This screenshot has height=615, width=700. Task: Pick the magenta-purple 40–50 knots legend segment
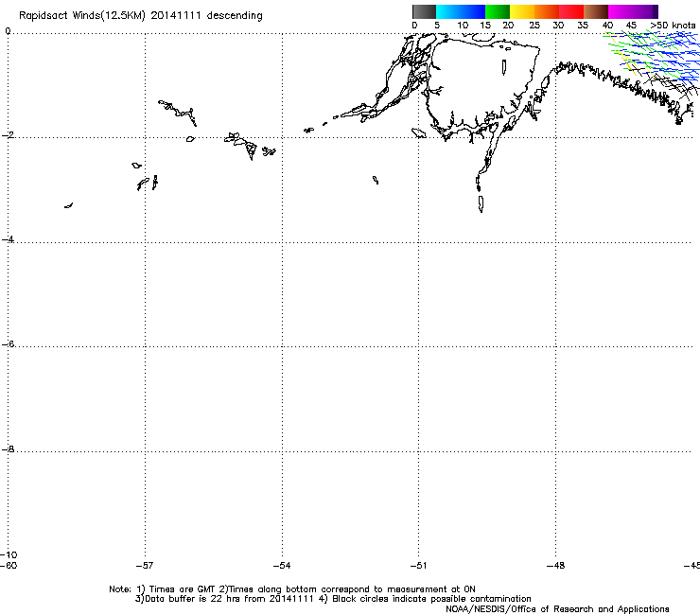(633, 11)
